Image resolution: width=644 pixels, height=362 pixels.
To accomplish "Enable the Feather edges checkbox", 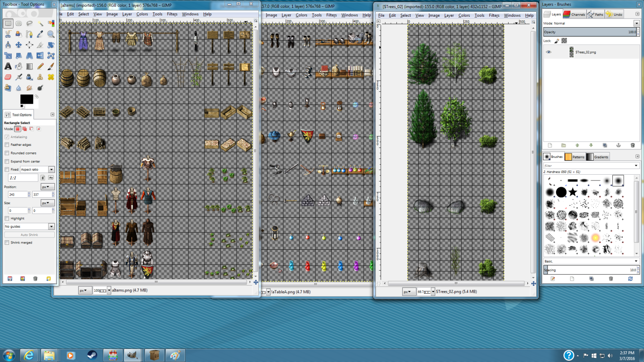I will click(7, 145).
